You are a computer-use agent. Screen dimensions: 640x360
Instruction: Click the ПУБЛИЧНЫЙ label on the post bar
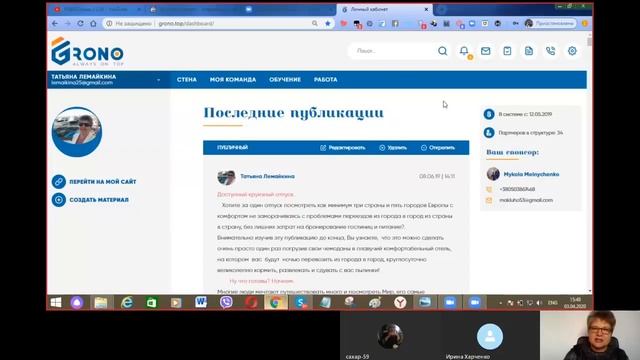click(232, 147)
